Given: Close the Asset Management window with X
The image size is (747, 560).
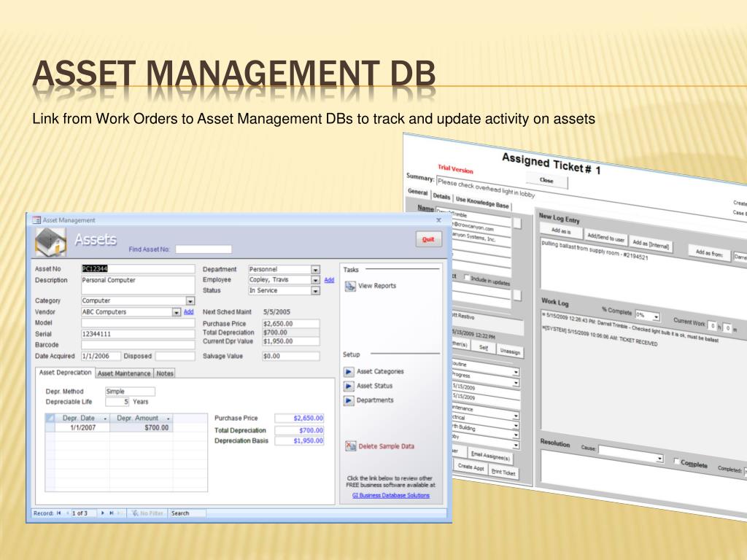Looking at the screenshot, I should tap(438, 220).
